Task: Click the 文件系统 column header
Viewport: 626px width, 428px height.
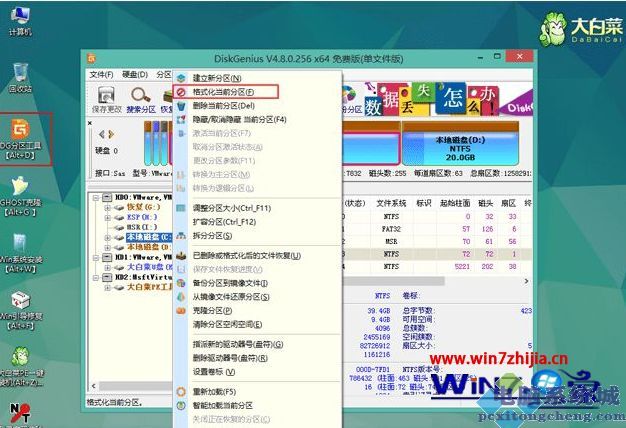Action: pos(391,203)
